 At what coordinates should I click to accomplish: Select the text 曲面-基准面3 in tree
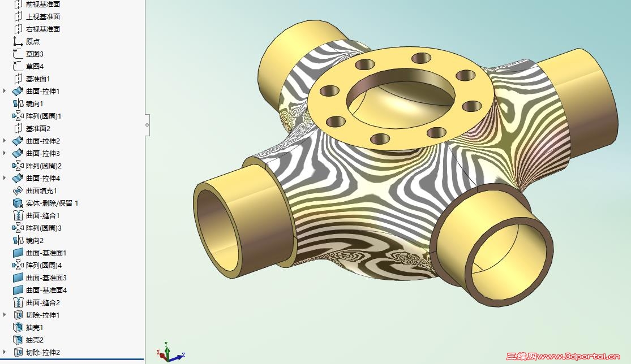46,278
